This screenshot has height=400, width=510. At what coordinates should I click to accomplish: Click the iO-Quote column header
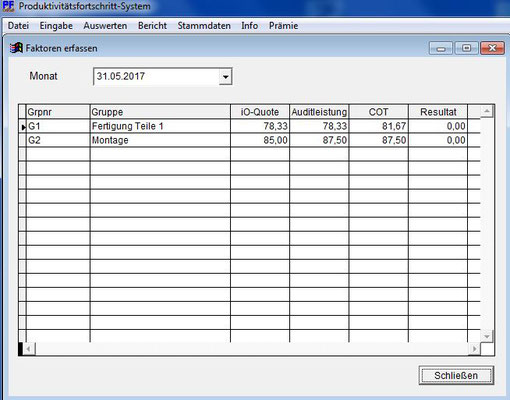[260, 112]
